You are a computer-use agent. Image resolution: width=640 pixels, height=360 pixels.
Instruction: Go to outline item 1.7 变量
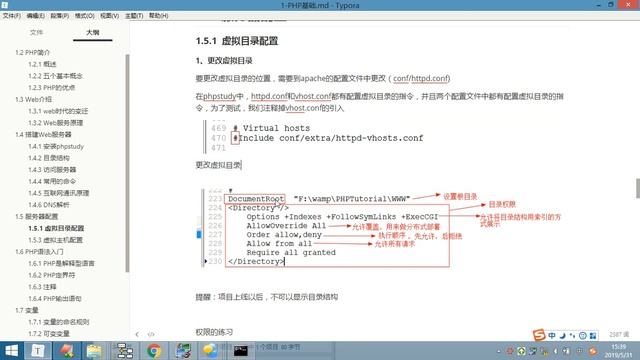tap(27, 310)
